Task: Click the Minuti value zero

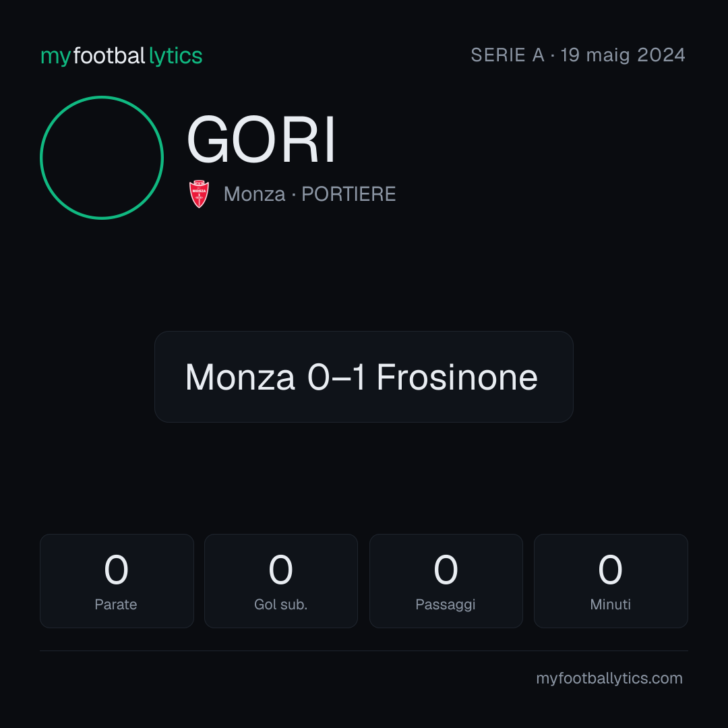Action: pos(610,570)
